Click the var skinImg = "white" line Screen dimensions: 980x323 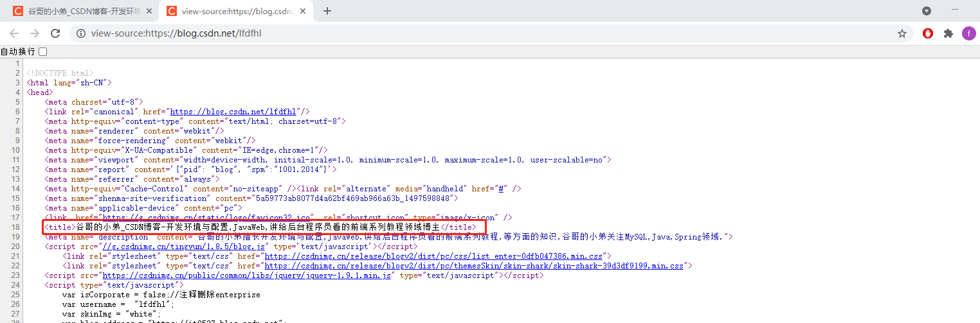111,314
